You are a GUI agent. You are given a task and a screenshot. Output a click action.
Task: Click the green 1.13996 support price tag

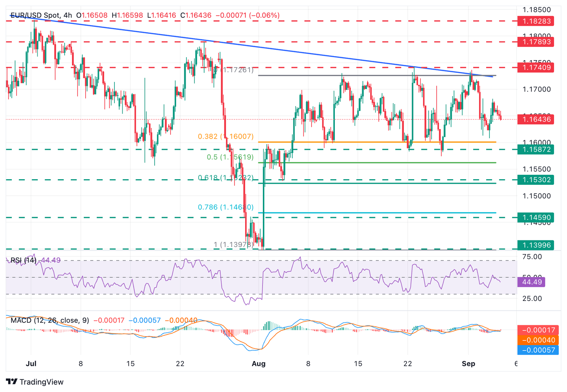coord(536,245)
